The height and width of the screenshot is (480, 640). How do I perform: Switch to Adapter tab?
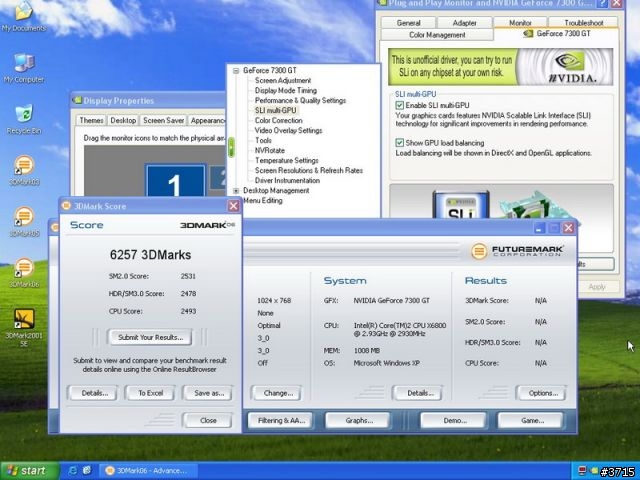(464, 23)
